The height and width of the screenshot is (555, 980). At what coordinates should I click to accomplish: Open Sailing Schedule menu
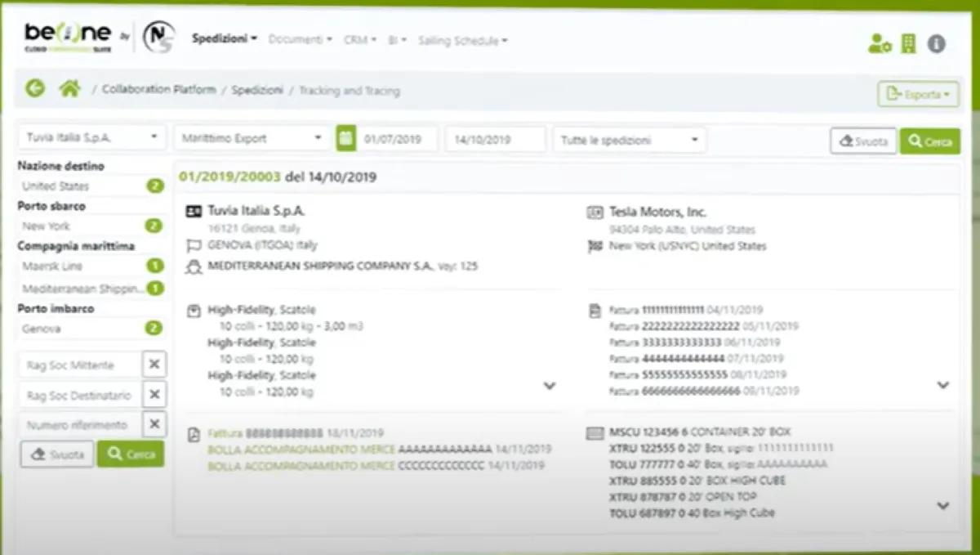click(463, 40)
